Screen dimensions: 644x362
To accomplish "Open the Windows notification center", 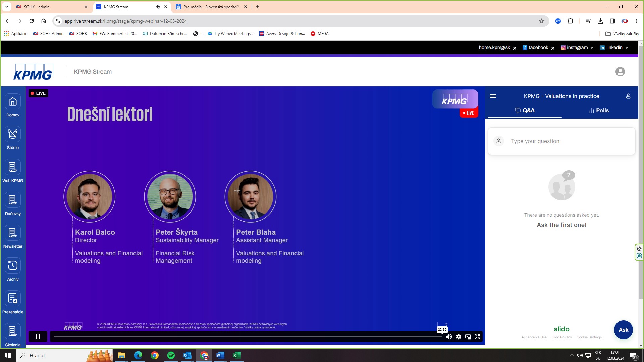I will point(634,355).
